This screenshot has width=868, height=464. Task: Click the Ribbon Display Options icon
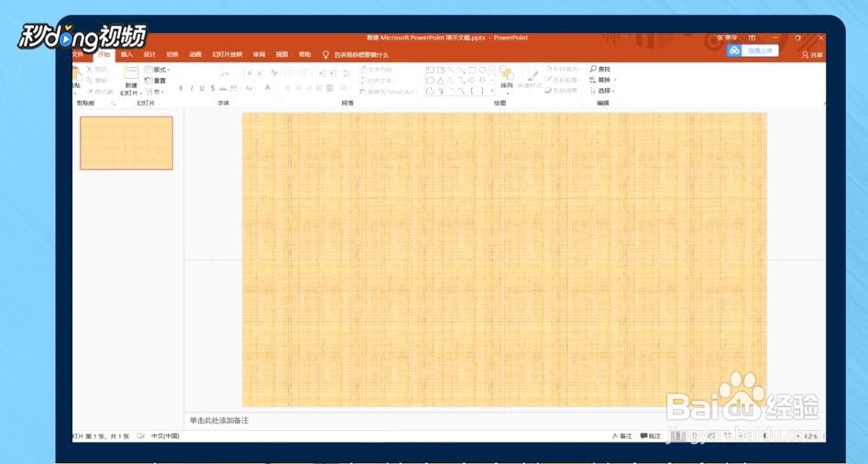pos(752,38)
